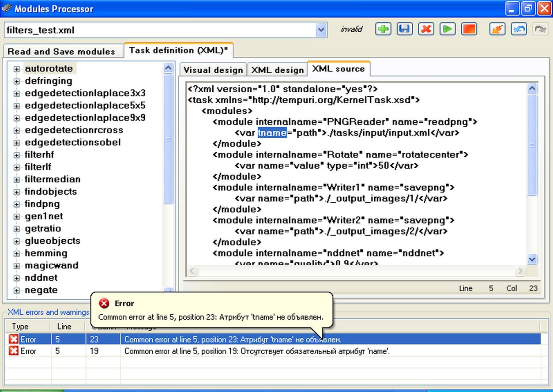Click the Writer2 module line in XML source

[334, 220]
